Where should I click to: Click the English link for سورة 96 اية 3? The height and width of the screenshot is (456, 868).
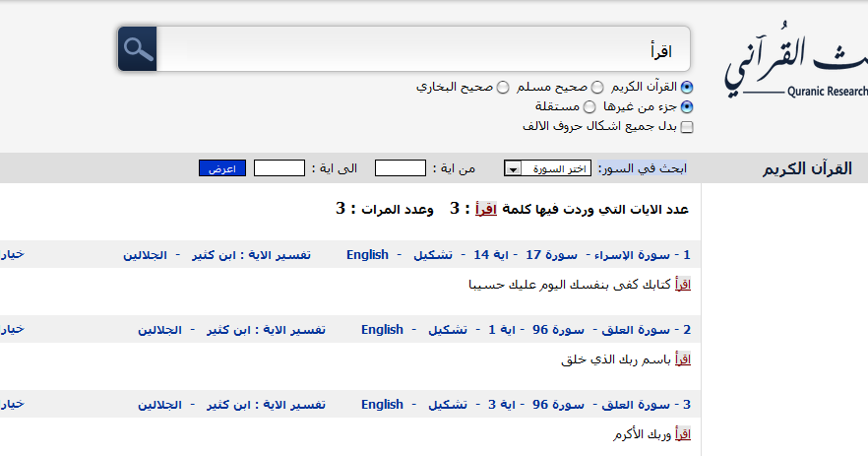[382, 405]
